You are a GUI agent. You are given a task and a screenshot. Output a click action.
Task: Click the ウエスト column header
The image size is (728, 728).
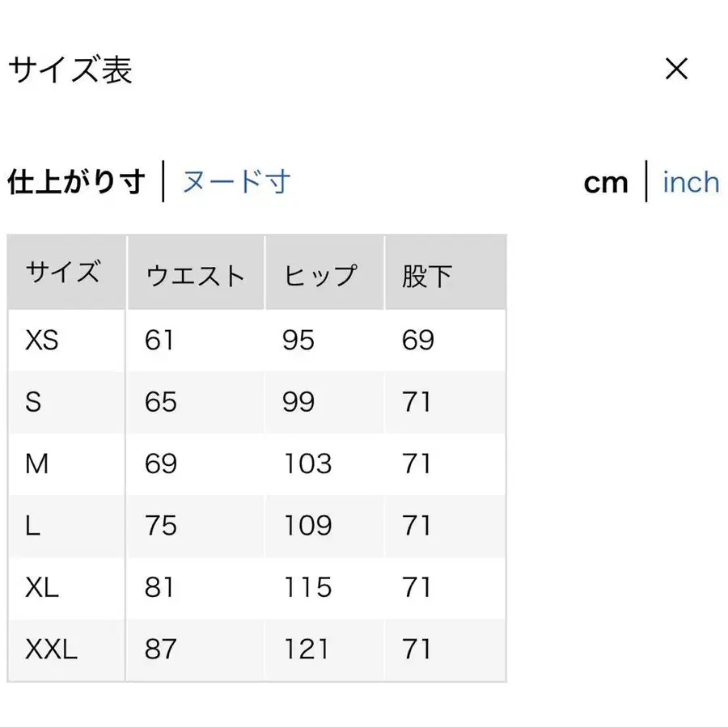(x=195, y=276)
